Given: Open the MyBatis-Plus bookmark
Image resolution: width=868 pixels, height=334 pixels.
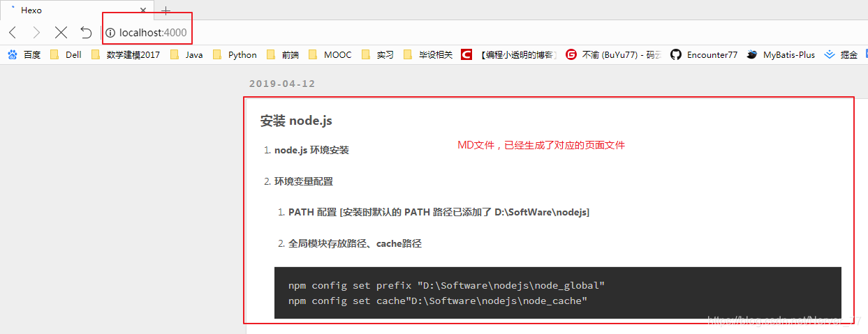Looking at the screenshot, I should pos(781,55).
